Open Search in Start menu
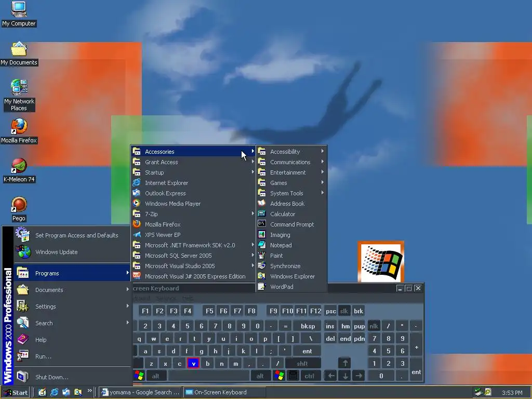 [x=72, y=323]
